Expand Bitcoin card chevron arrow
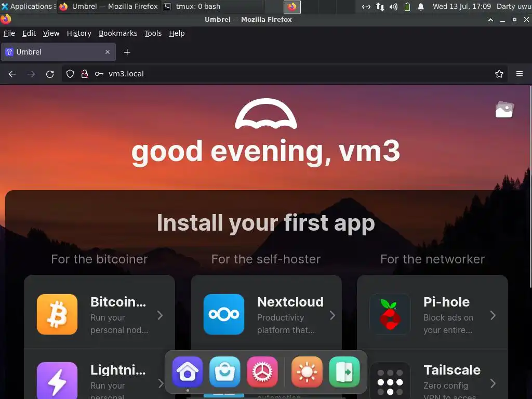 (160, 315)
